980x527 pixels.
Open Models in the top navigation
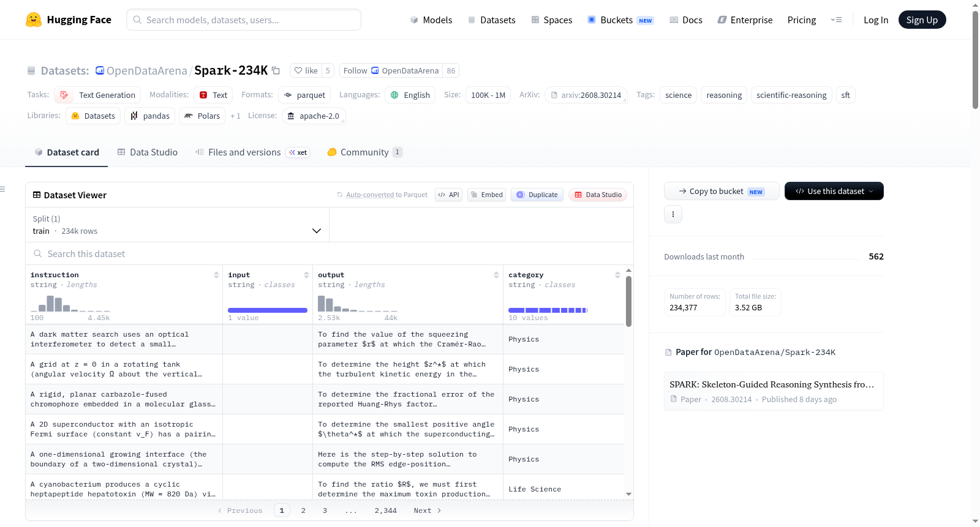(x=431, y=20)
